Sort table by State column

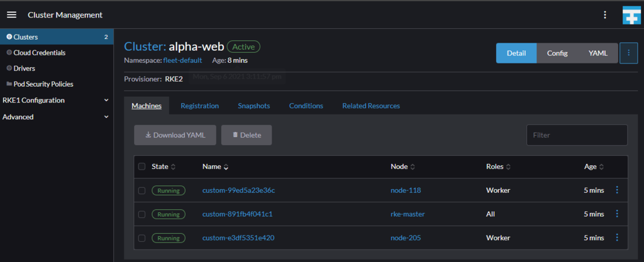(164, 167)
